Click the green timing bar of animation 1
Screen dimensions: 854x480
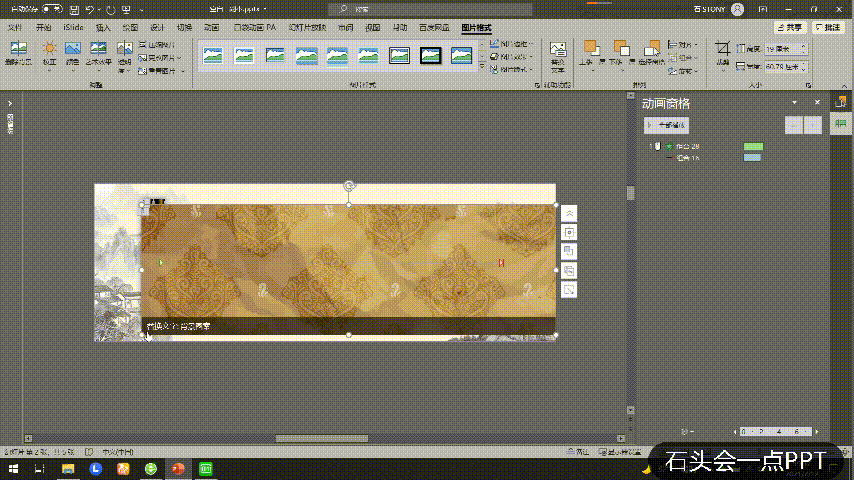coord(753,147)
